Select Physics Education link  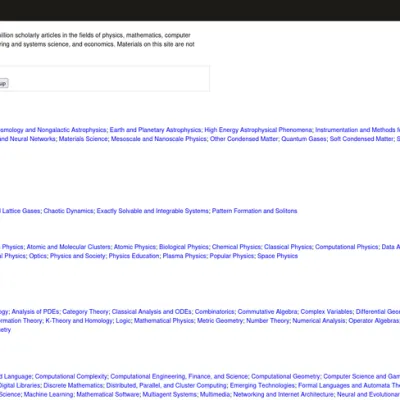coord(134,256)
